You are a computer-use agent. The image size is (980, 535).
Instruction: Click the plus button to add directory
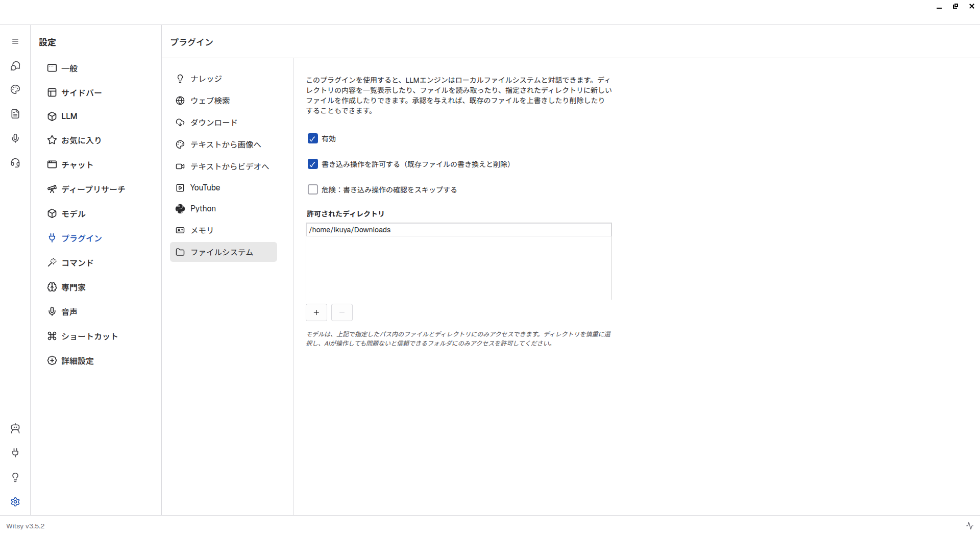(316, 312)
